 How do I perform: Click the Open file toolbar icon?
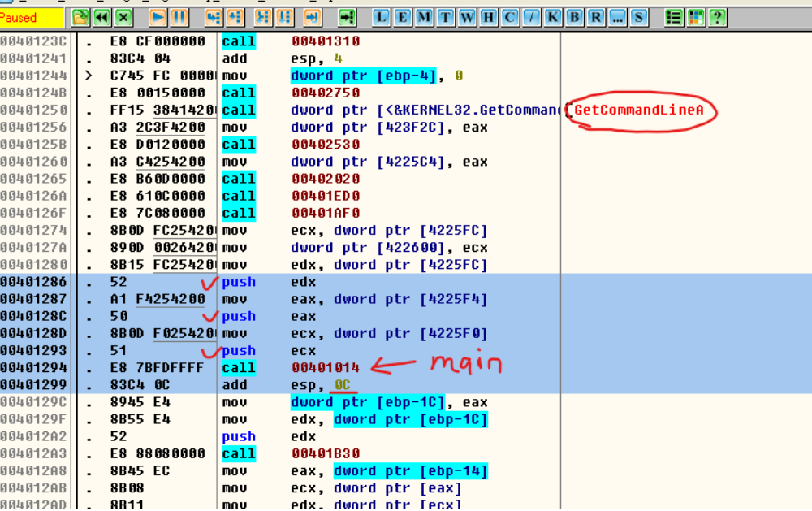(x=80, y=16)
